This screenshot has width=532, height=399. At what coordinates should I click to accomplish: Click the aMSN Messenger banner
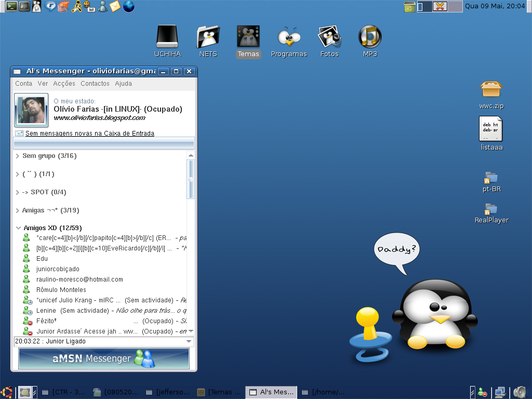pos(104,358)
